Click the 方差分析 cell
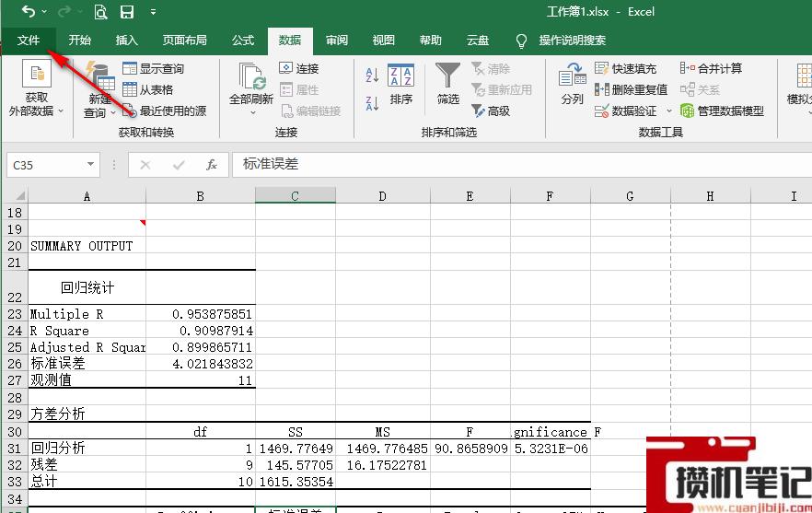Image resolution: width=812 pixels, height=513 pixels. (87, 414)
